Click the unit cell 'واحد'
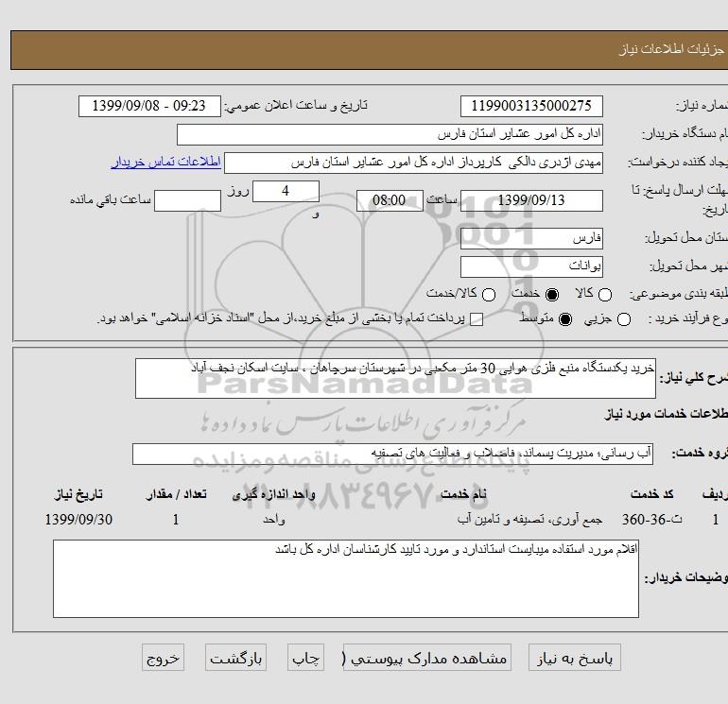 274,520
